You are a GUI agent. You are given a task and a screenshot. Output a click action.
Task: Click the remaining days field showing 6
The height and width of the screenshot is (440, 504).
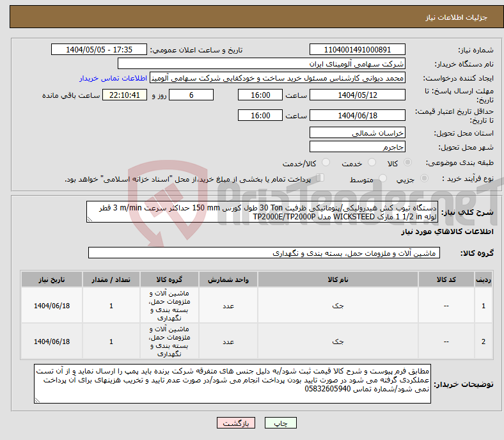[191, 95]
